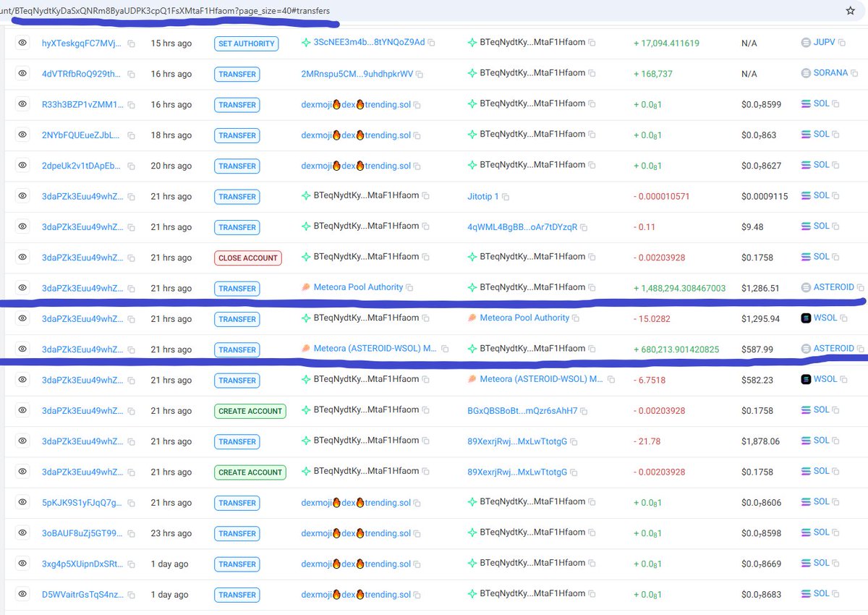Open the BGxQBSBoBt...mQzr6sAhH7 account
This screenshot has width=868, height=615.
coord(522,410)
